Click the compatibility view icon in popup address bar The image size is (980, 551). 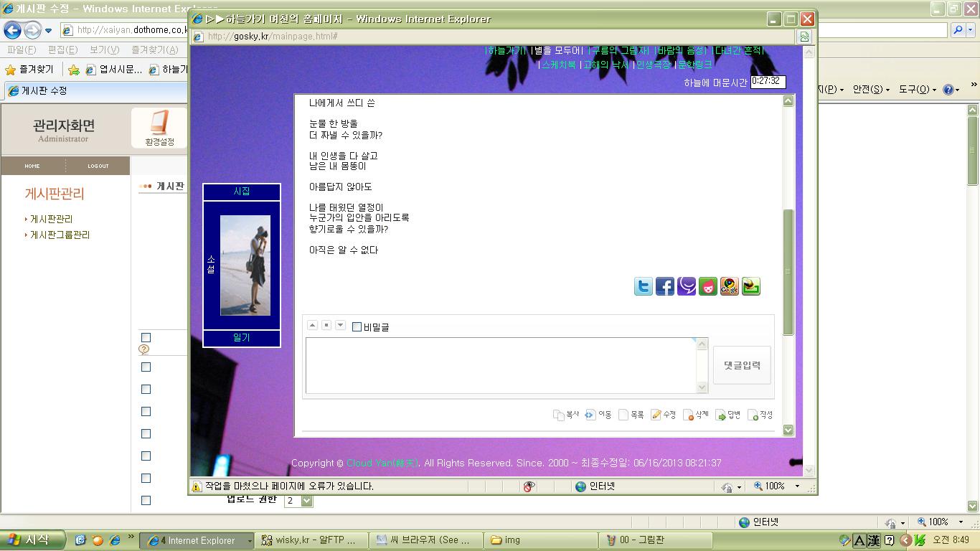click(805, 37)
